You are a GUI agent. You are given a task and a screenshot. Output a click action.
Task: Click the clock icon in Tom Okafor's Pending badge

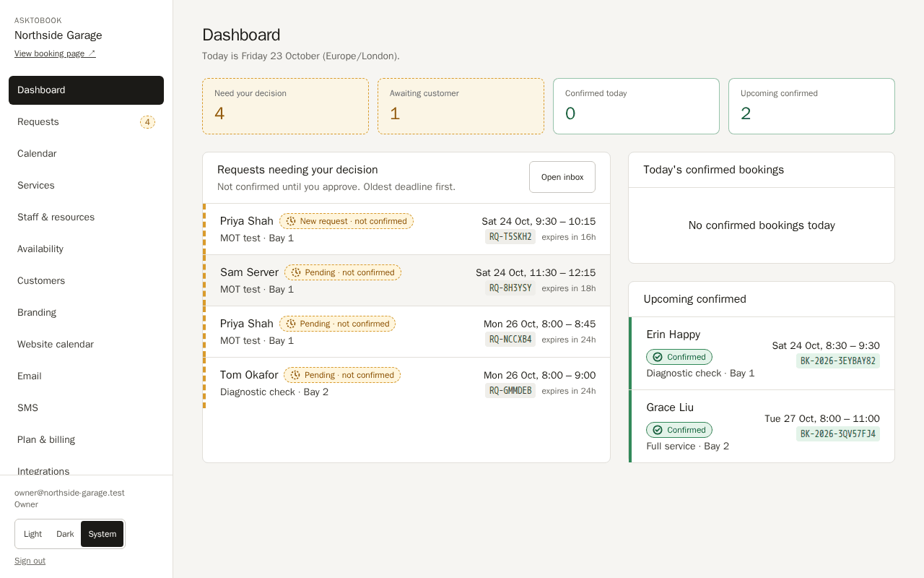coord(295,375)
